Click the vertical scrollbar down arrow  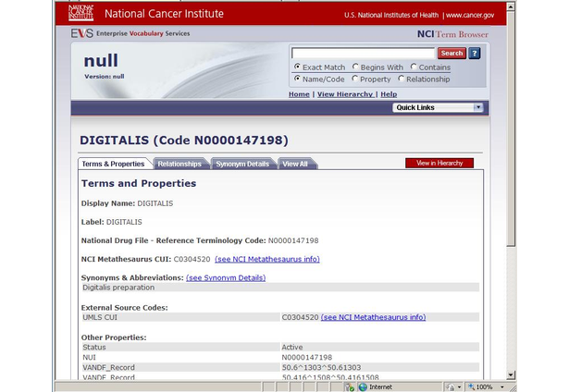511,375
